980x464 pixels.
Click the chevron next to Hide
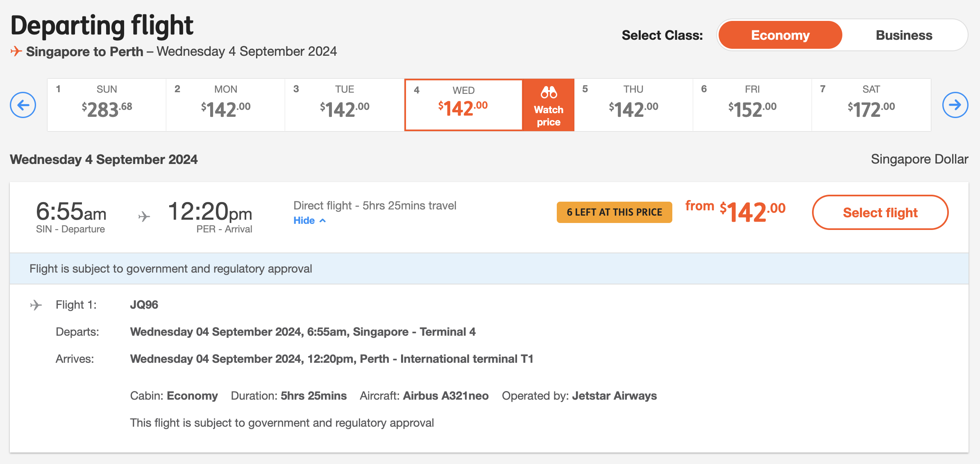pyautogui.click(x=323, y=221)
